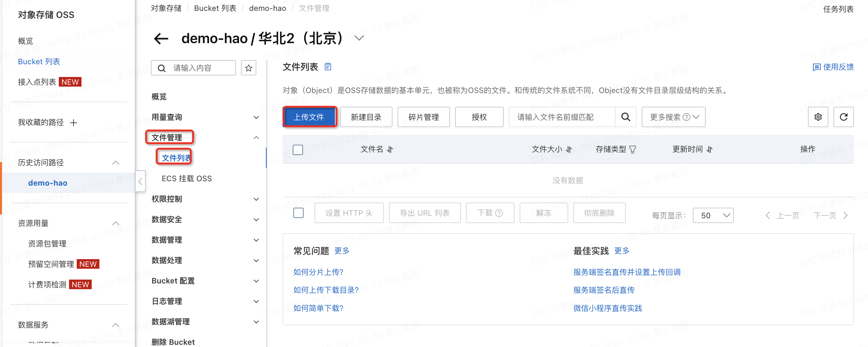
Task: Click the refresh file list icon
Action: pos(843,117)
